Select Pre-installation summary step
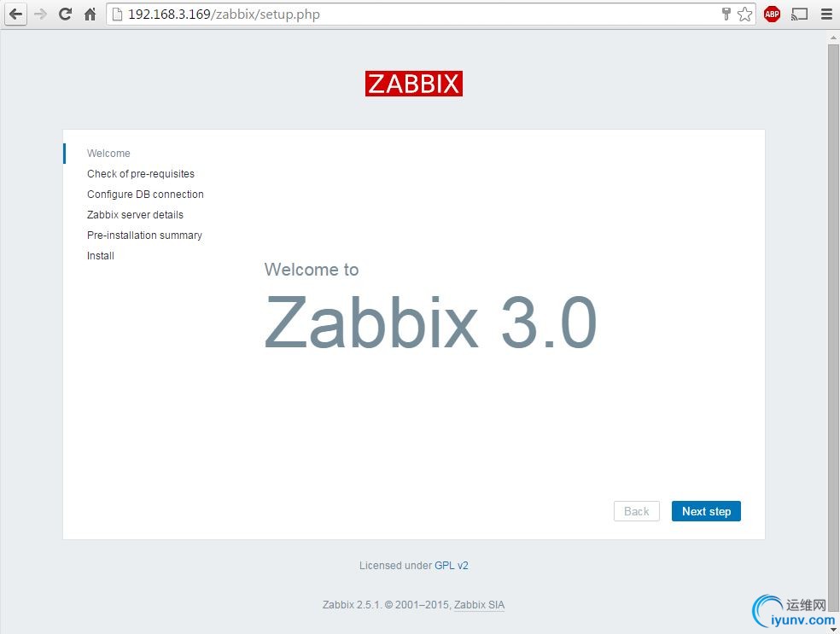The height and width of the screenshot is (634, 840). (144, 235)
